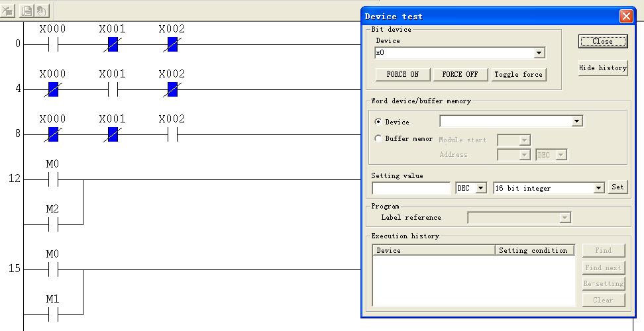Click the crossed-out icon at toolbar left
Viewport: 644px width, 331px height.
(9, 11)
